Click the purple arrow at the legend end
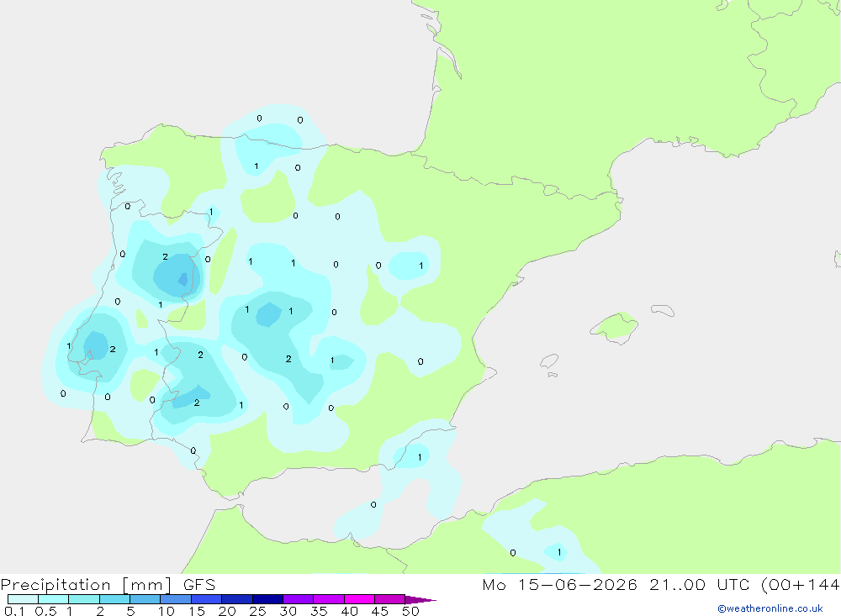The height and width of the screenshot is (616, 841). tap(420, 599)
